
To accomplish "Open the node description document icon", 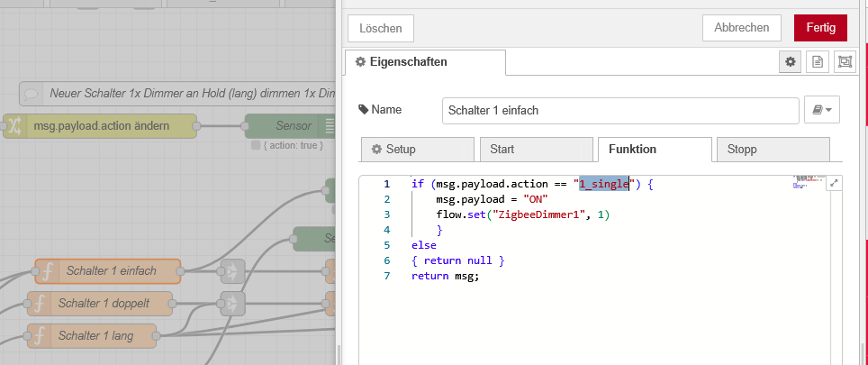I will 818,62.
